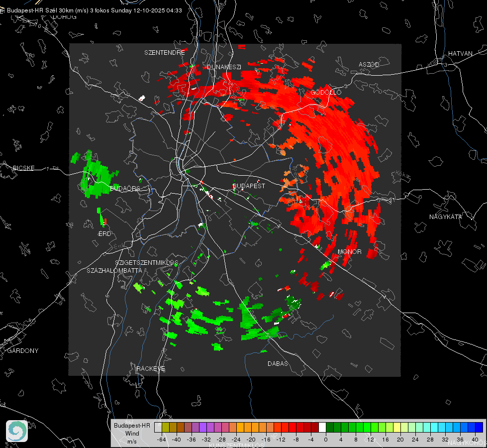Screen dimensions: 487x448
Task: Click the grey first swatch in the legend
Action: pos(158,428)
